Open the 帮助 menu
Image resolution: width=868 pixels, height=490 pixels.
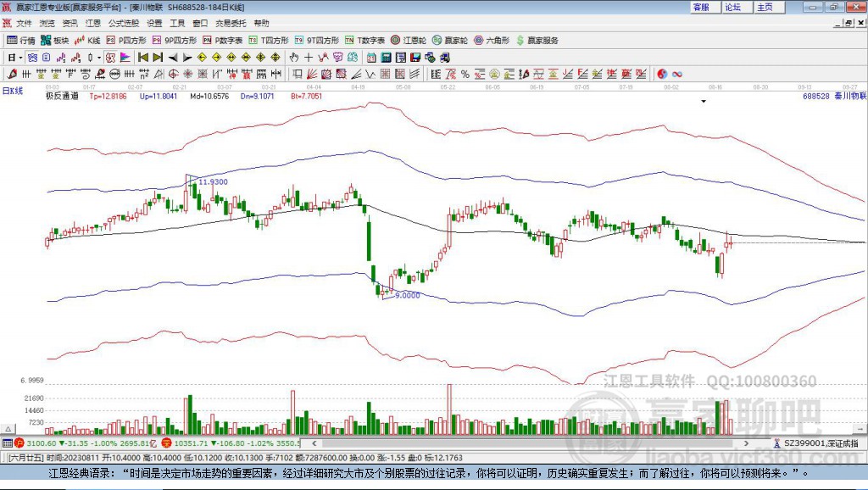click(x=261, y=23)
